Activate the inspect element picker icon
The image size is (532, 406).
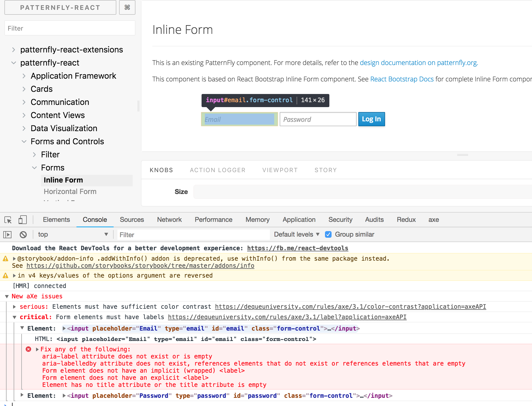point(8,220)
